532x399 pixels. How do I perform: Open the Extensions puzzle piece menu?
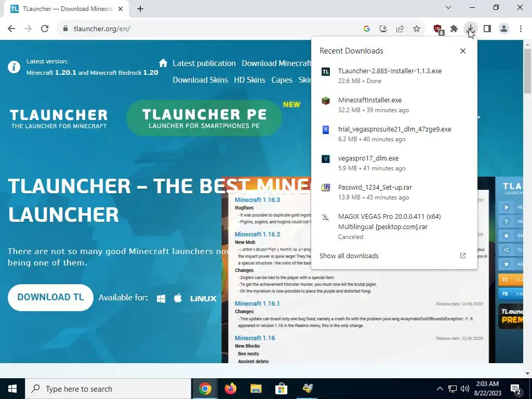pyautogui.click(x=454, y=29)
